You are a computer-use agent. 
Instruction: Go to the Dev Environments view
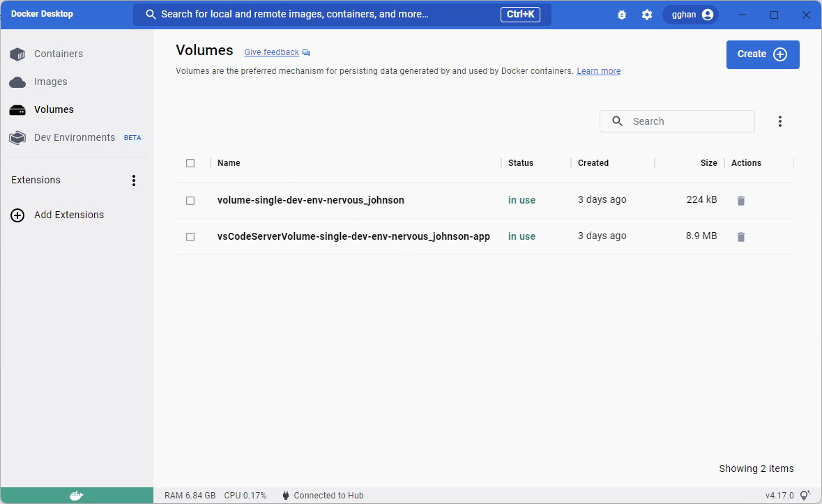point(75,137)
